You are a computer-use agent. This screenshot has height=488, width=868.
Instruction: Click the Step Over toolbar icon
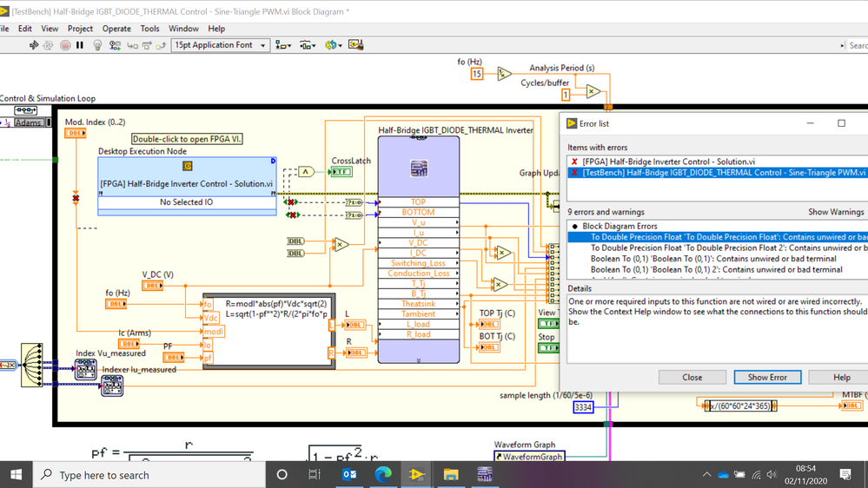[x=147, y=45]
